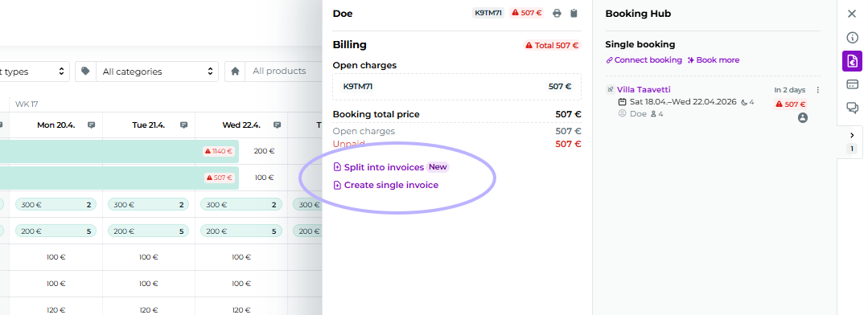Click the 200 € price cell beside 1140 € badge

[264, 151]
